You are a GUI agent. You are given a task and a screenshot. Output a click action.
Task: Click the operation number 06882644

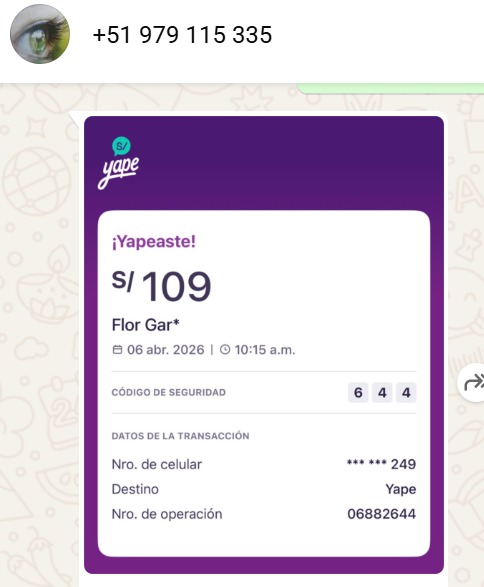pyautogui.click(x=381, y=514)
